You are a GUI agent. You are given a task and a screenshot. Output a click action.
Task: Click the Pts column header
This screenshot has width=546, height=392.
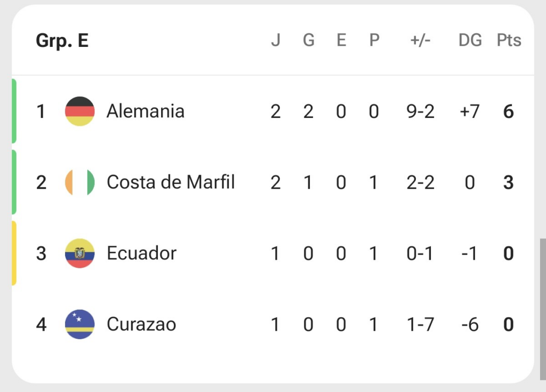(509, 40)
